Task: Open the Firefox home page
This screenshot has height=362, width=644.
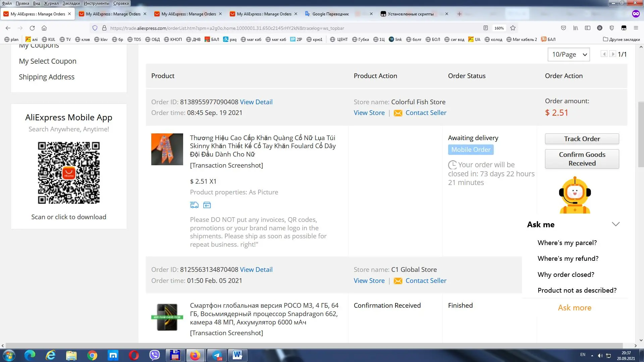Action: click(x=44, y=28)
